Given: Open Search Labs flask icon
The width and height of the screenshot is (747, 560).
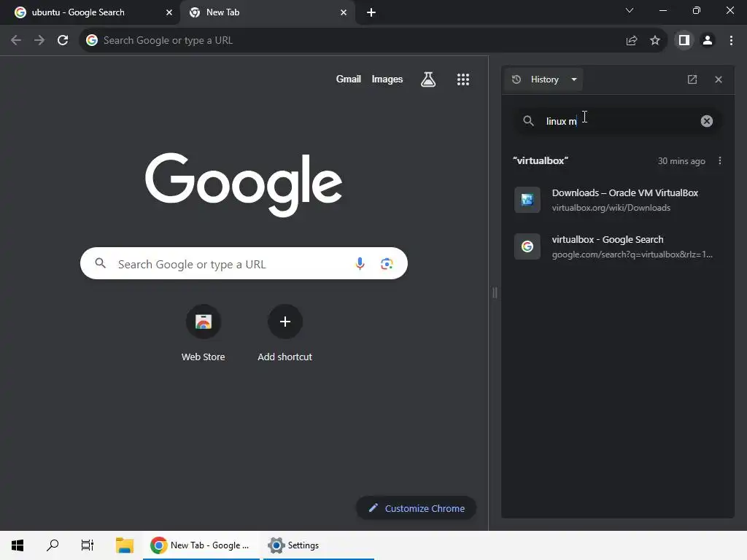Looking at the screenshot, I should coord(428,79).
